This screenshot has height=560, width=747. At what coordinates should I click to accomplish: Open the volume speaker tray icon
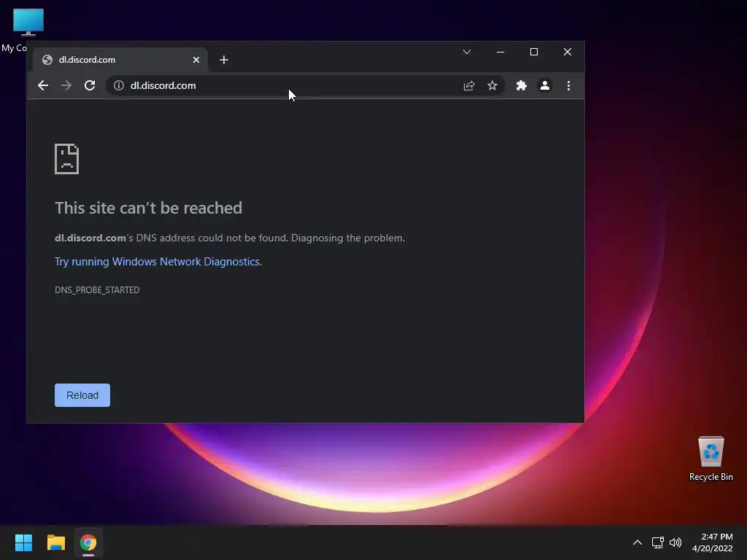[x=676, y=542]
